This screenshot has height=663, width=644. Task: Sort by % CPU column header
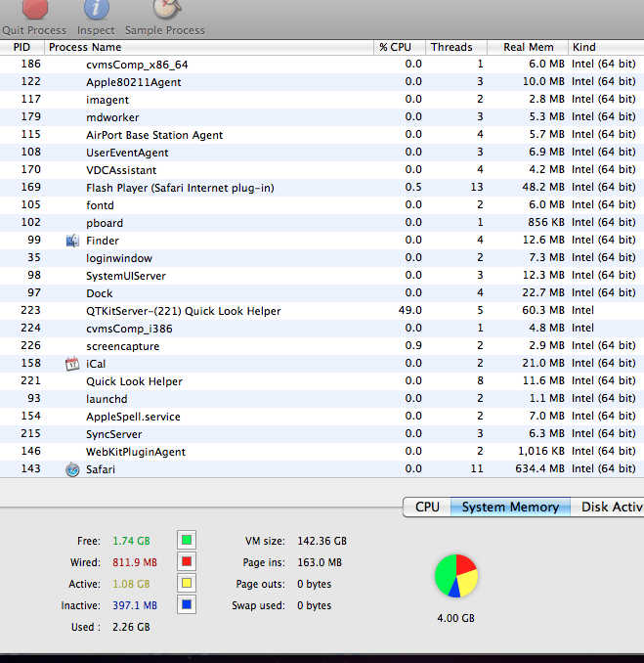click(x=400, y=47)
